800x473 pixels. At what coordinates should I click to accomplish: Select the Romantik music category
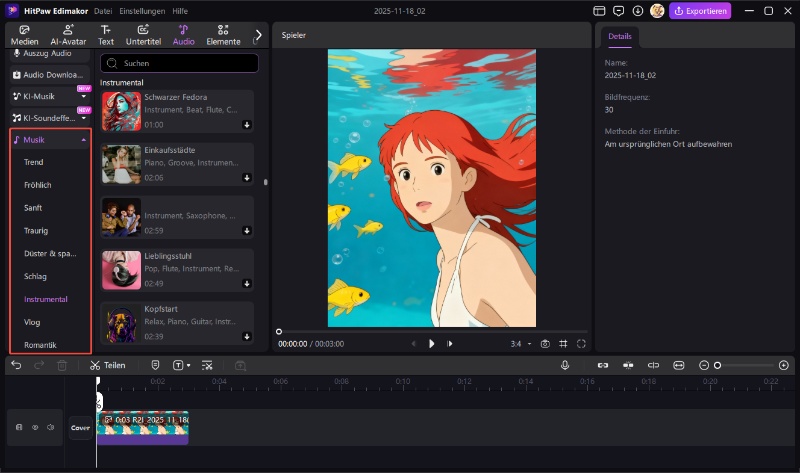click(x=40, y=345)
